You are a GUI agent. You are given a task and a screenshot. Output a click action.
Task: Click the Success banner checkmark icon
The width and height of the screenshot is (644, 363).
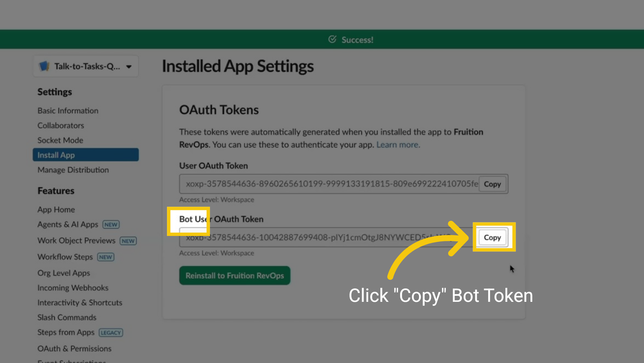332,39
